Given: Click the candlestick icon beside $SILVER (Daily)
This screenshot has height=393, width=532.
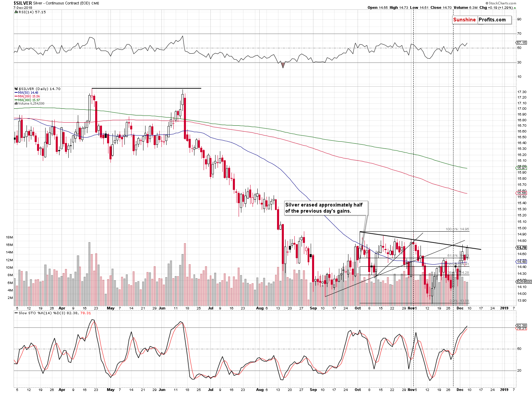Looking at the screenshot, I should tap(16, 89).
